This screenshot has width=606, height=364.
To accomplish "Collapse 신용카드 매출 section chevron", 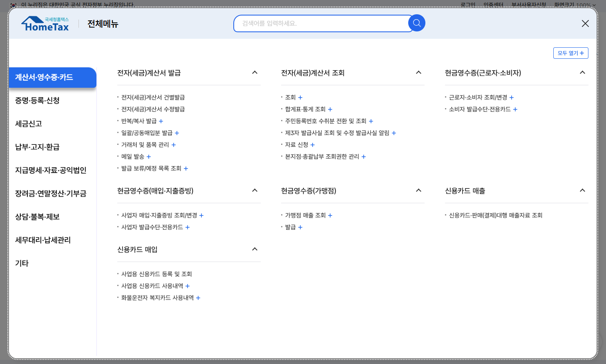I will (582, 191).
